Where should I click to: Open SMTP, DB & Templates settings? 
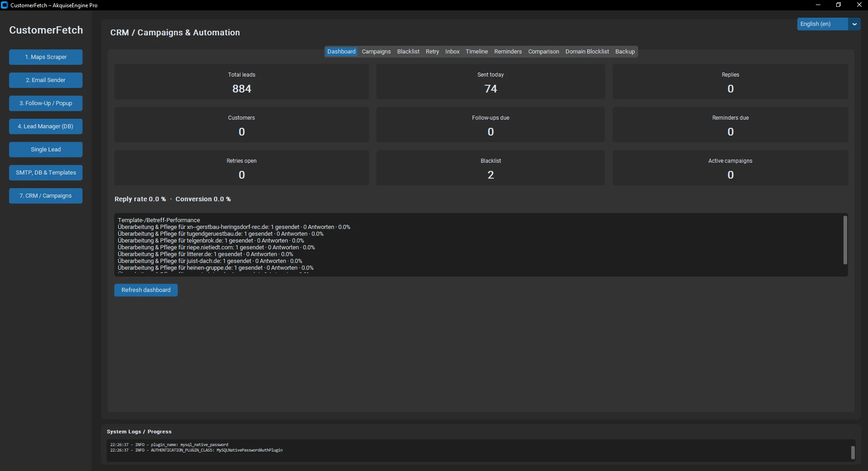click(46, 173)
